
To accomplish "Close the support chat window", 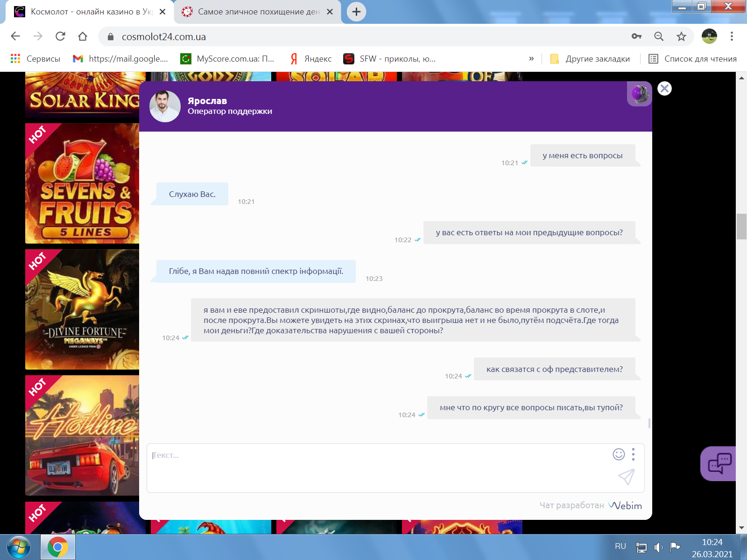I will pyautogui.click(x=664, y=89).
